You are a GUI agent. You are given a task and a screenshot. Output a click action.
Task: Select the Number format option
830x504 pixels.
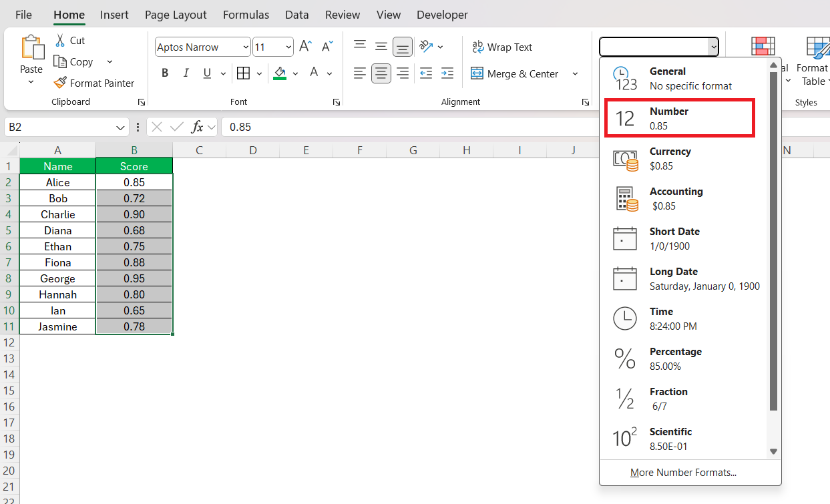coord(680,118)
